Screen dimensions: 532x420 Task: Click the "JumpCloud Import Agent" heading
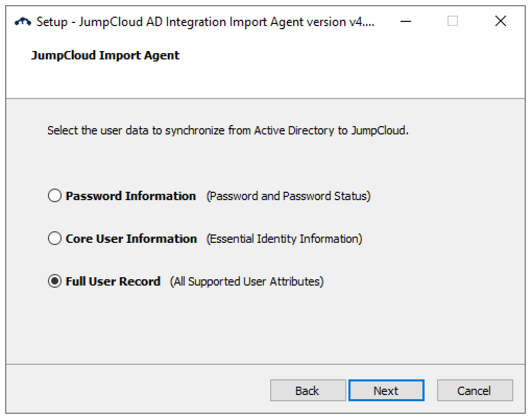point(105,55)
